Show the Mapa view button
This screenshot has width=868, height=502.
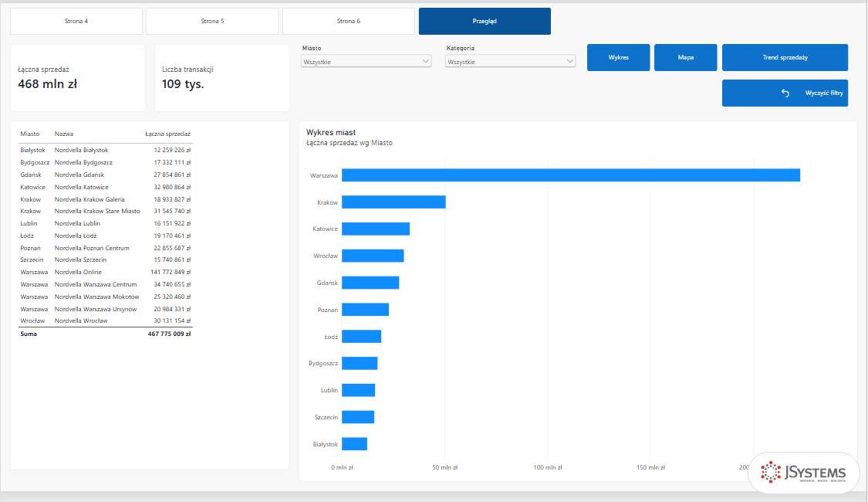click(x=686, y=58)
